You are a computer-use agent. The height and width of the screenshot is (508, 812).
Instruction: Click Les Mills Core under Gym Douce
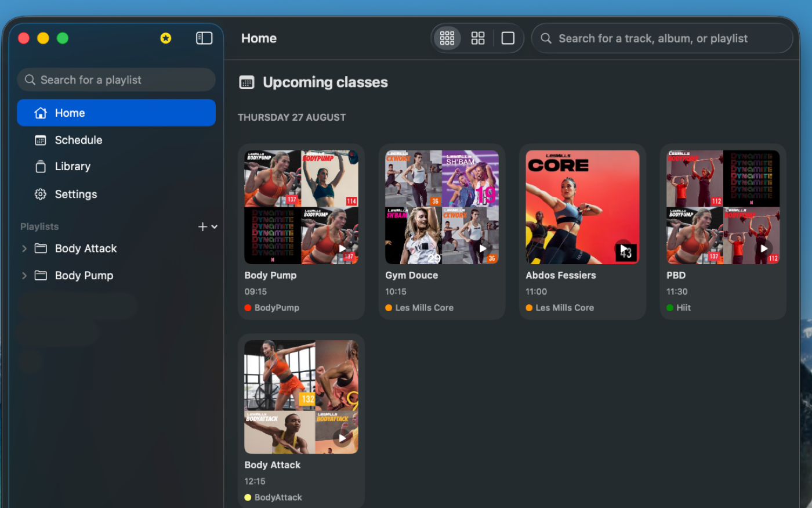pyautogui.click(x=424, y=308)
